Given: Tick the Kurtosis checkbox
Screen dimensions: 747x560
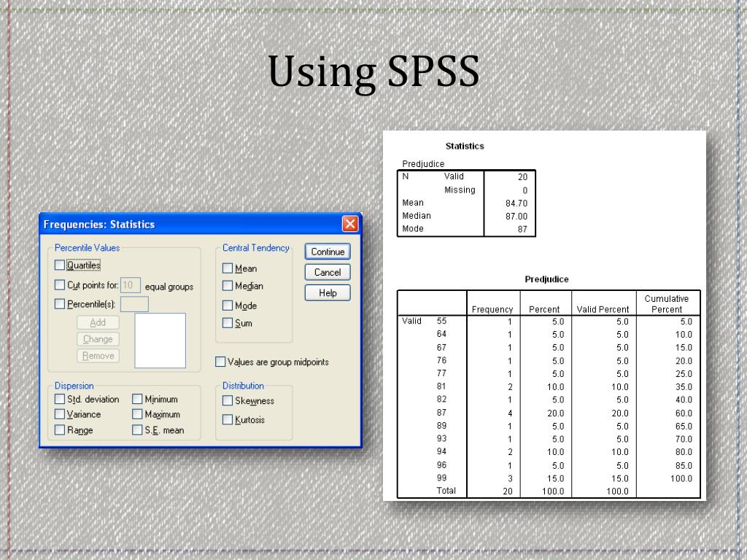Looking at the screenshot, I should pos(228,419).
